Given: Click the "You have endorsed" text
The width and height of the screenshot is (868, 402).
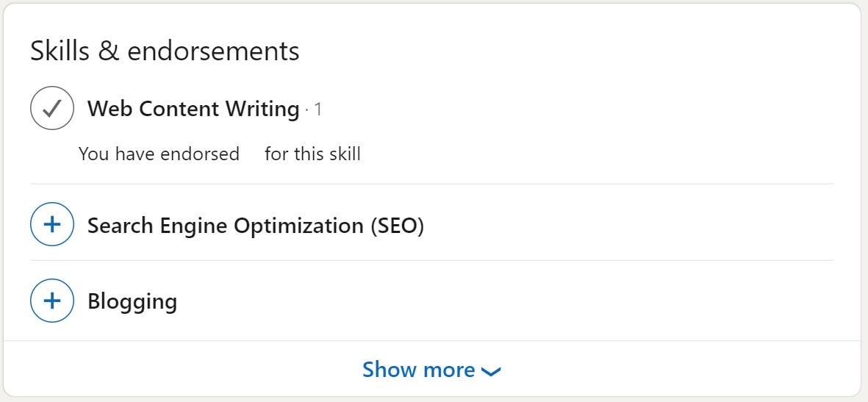Looking at the screenshot, I should tap(159, 154).
